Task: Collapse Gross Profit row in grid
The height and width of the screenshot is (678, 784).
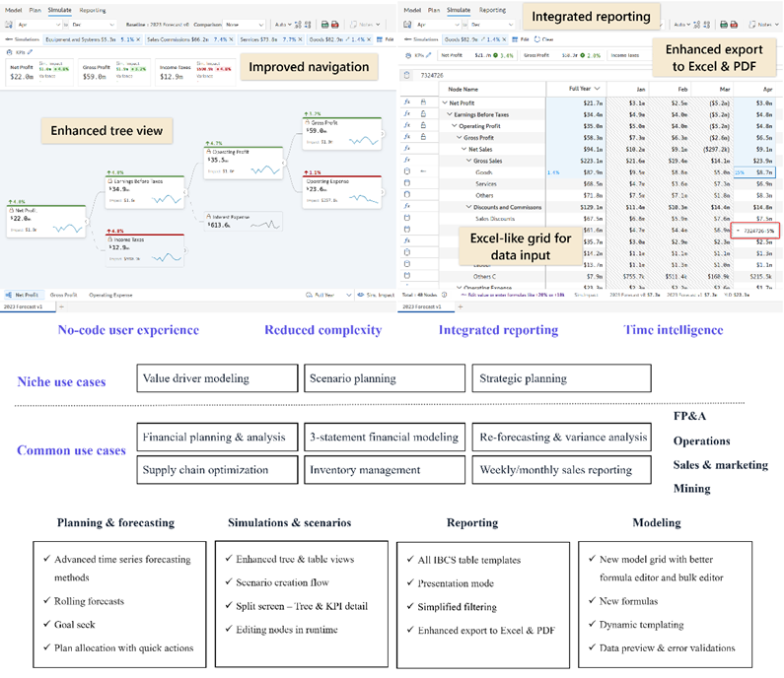Action: pos(459,137)
